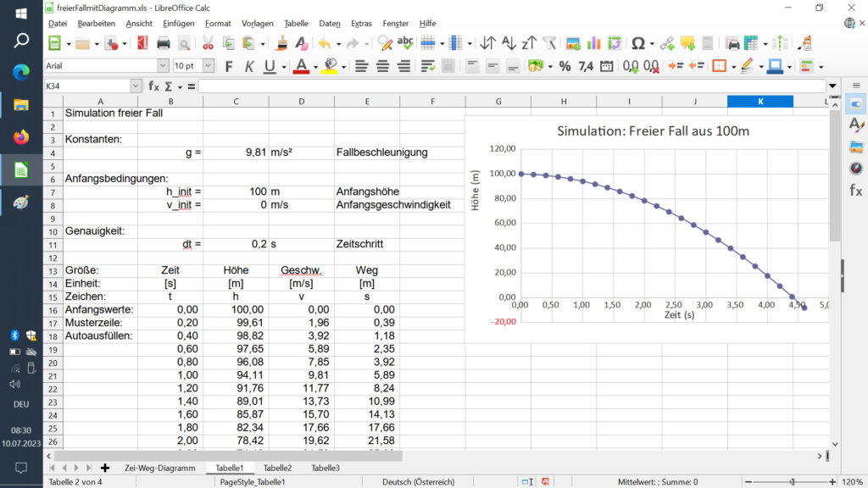Switch to the Zei-Weg-Diagramm sheet tab
Image resolution: width=868 pixels, height=488 pixels.
point(159,468)
